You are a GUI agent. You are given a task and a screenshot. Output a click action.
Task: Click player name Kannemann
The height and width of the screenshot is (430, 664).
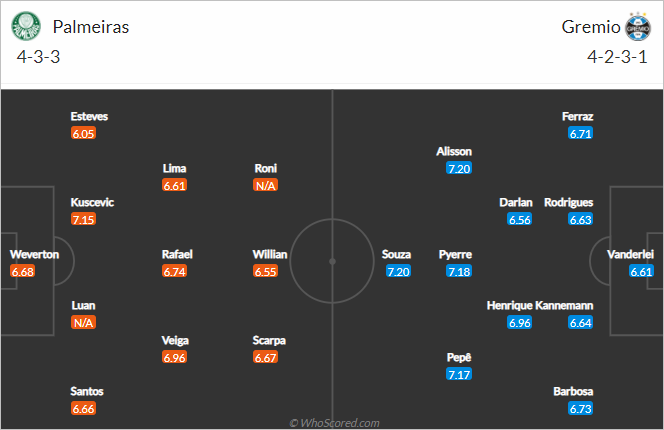click(x=564, y=305)
